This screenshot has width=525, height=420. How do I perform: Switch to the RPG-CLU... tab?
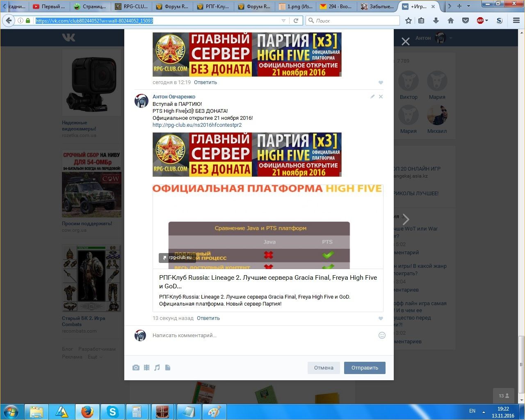pyautogui.click(x=132, y=6)
